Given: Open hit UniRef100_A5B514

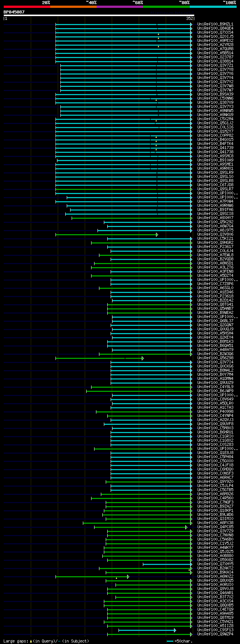Looking at the screenshot, I should 215,53.
